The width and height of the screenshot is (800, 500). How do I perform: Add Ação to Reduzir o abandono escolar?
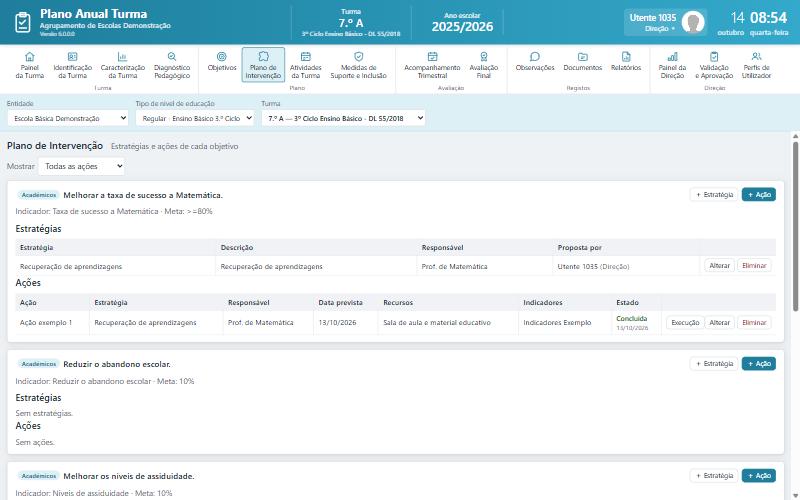click(x=759, y=364)
